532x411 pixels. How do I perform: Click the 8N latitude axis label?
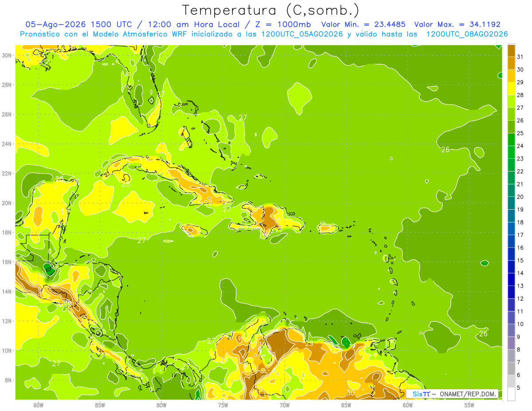tap(9, 380)
